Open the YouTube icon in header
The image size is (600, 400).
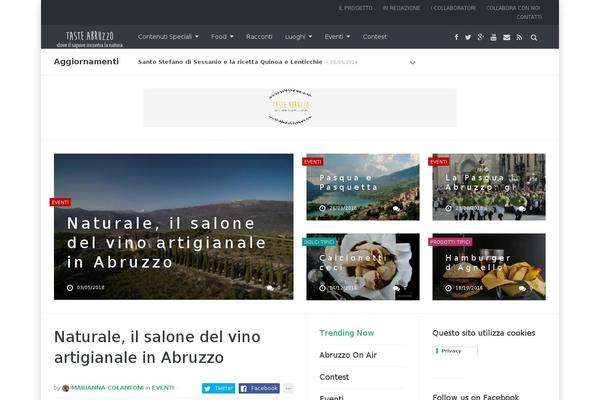[x=493, y=37]
